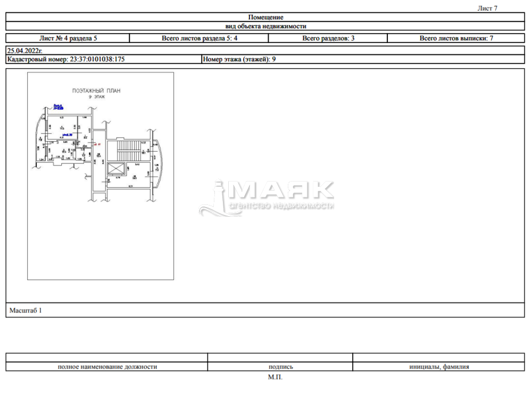Click the red marking in the plan corridor
Image resolution: width=532 pixels, height=395 pixels.
click(x=96, y=144)
